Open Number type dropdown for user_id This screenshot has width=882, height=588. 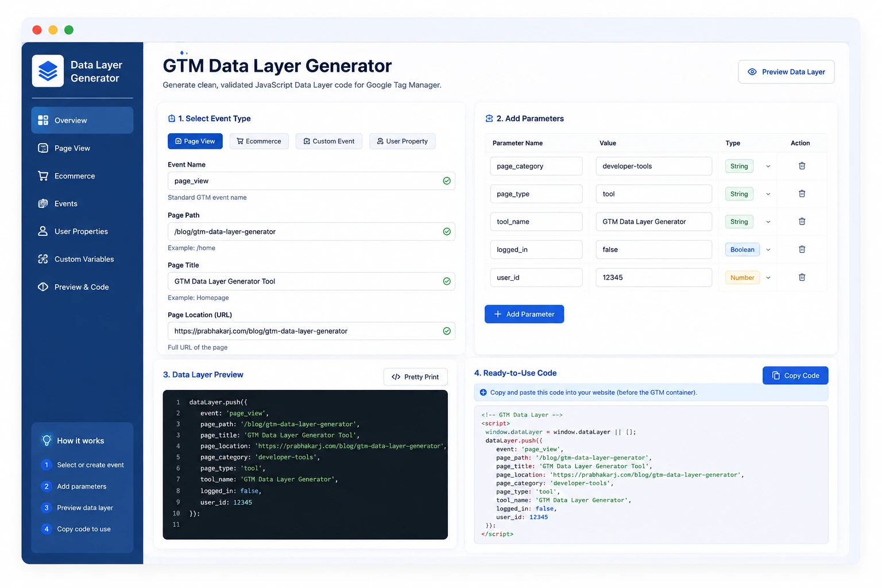pyautogui.click(x=768, y=277)
